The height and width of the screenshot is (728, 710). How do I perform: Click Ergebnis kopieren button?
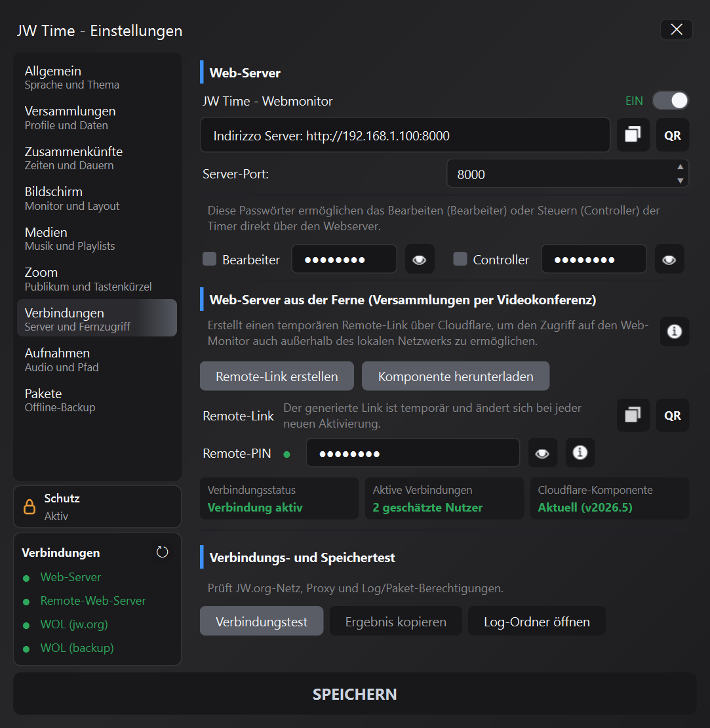point(396,621)
